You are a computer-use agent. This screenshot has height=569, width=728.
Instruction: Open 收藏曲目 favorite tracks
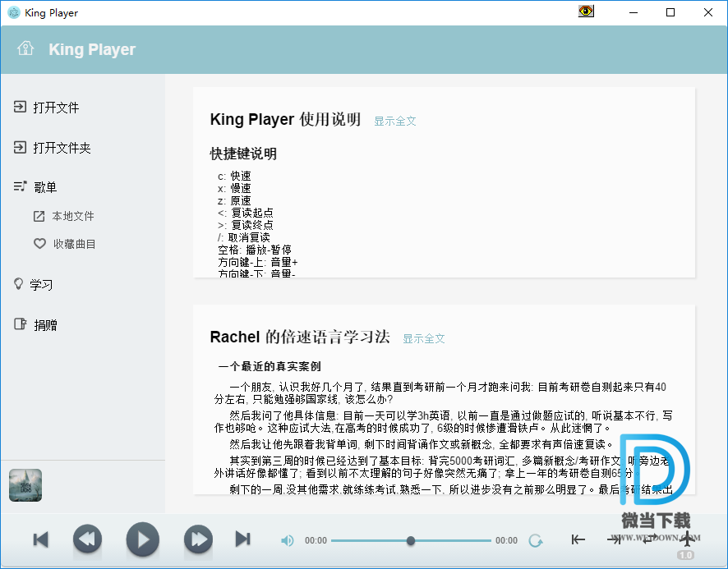[x=65, y=244]
